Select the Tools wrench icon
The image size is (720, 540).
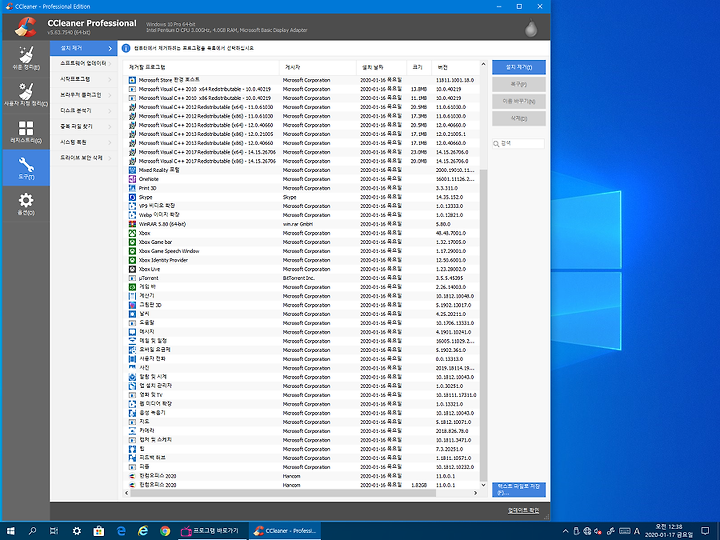point(26,164)
